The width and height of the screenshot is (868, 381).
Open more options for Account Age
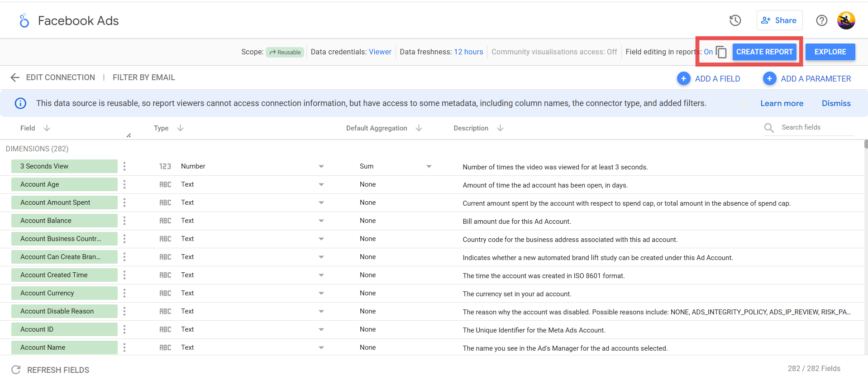(124, 184)
